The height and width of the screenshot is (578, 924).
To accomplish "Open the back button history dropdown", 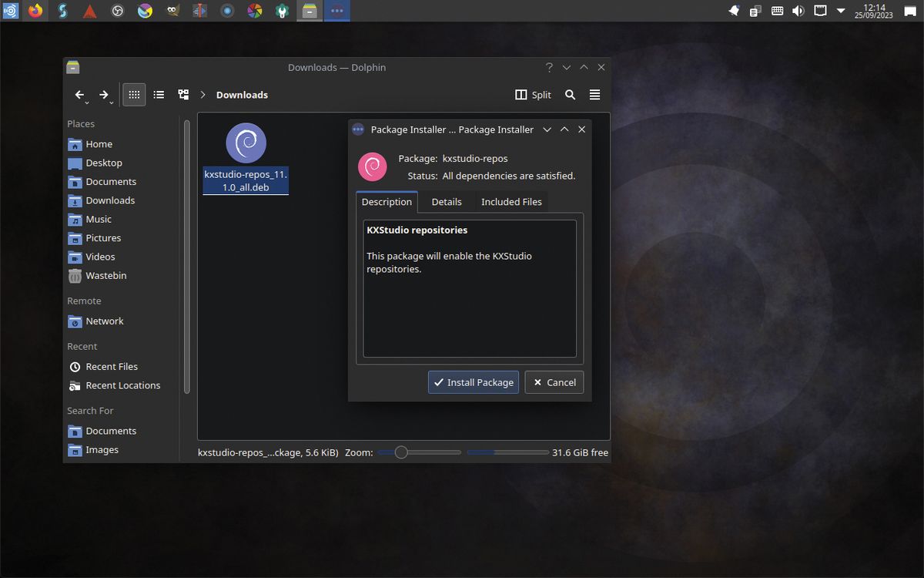I will pos(87,101).
